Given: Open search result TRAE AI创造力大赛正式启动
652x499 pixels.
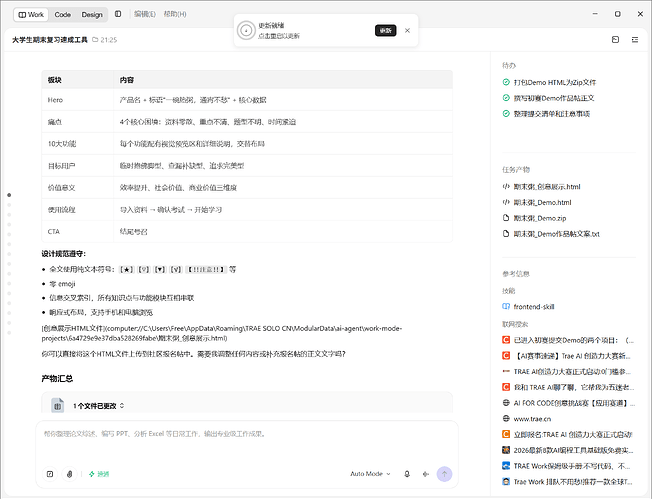Looking at the screenshot, I should [572, 372].
